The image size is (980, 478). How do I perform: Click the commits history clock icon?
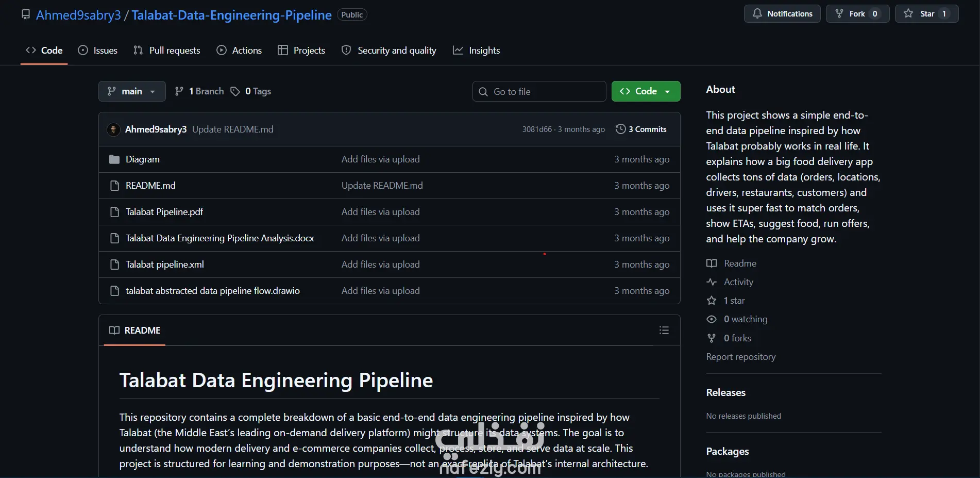621,129
